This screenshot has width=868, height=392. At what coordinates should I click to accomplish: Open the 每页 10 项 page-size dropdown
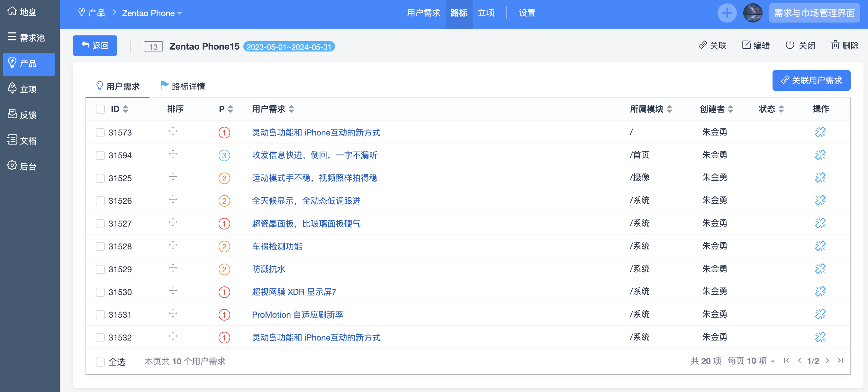click(751, 361)
